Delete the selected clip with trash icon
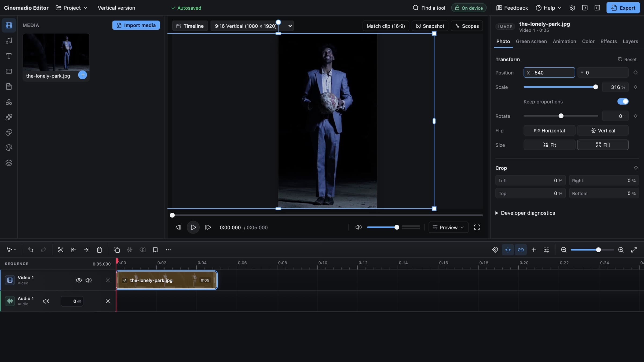Viewport: 644px width, 362px height. coord(99,250)
